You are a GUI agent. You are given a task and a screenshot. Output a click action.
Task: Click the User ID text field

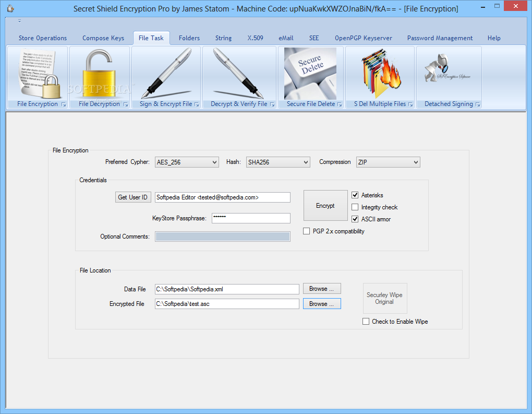point(223,197)
